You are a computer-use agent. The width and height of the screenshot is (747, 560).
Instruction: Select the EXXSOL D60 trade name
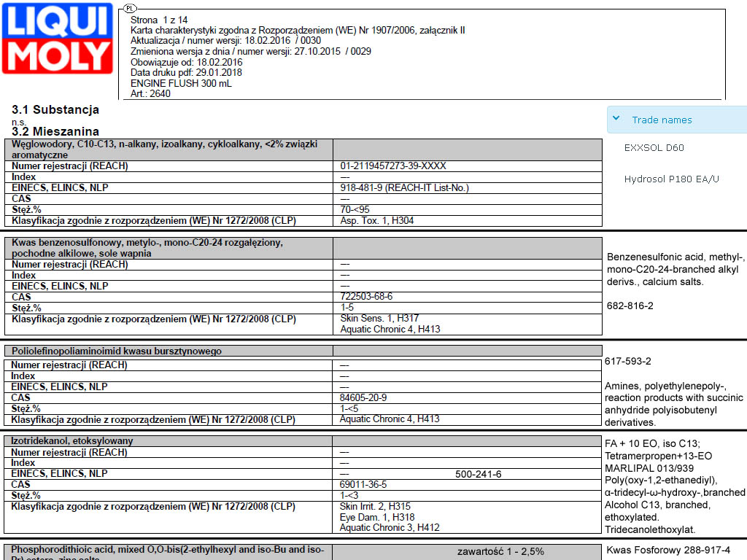click(654, 148)
